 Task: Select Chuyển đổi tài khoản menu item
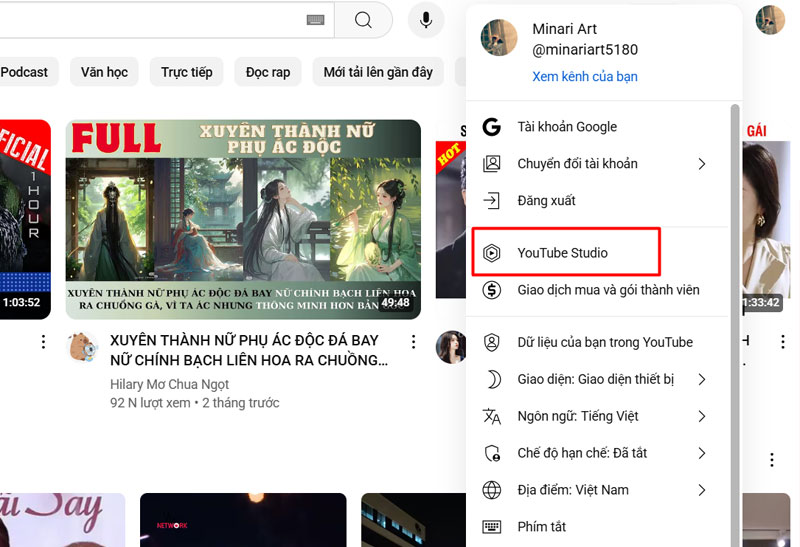tap(598, 164)
